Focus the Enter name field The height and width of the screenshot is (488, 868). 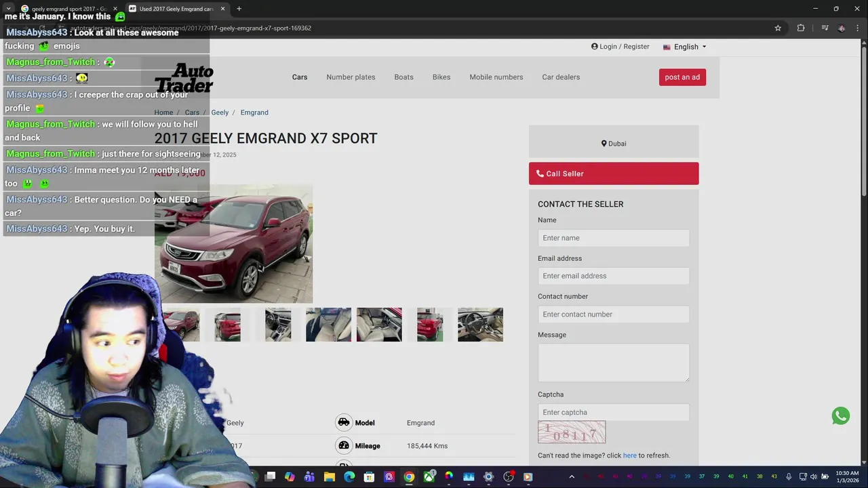tap(614, 238)
